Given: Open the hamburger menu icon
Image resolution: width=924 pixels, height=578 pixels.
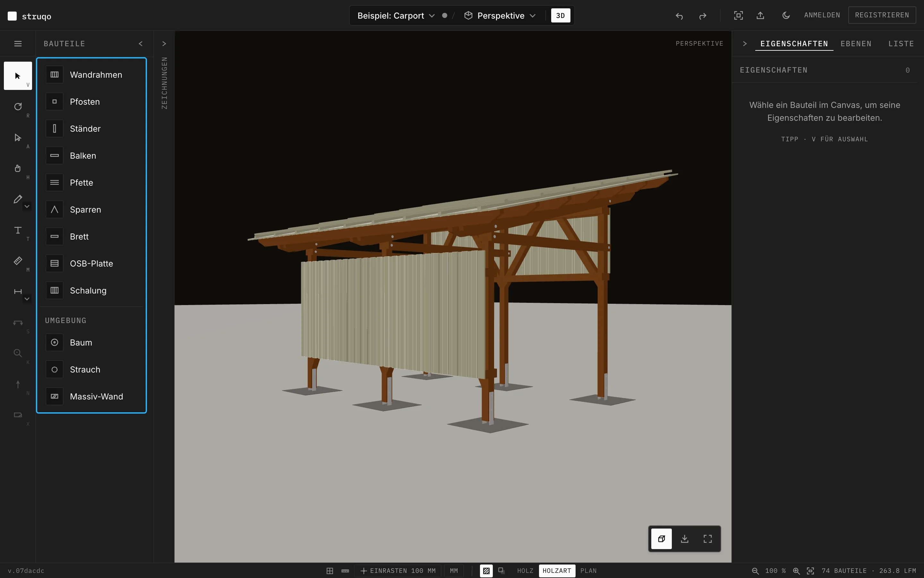Looking at the screenshot, I should (x=18, y=44).
